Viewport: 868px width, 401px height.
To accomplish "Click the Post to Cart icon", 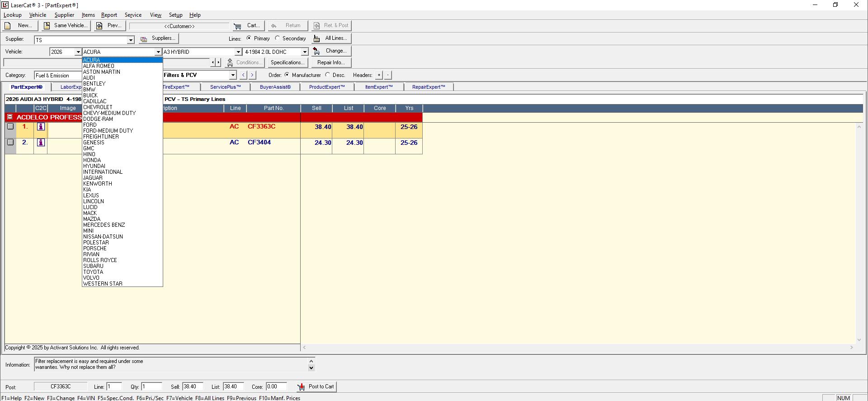I will coord(301,387).
